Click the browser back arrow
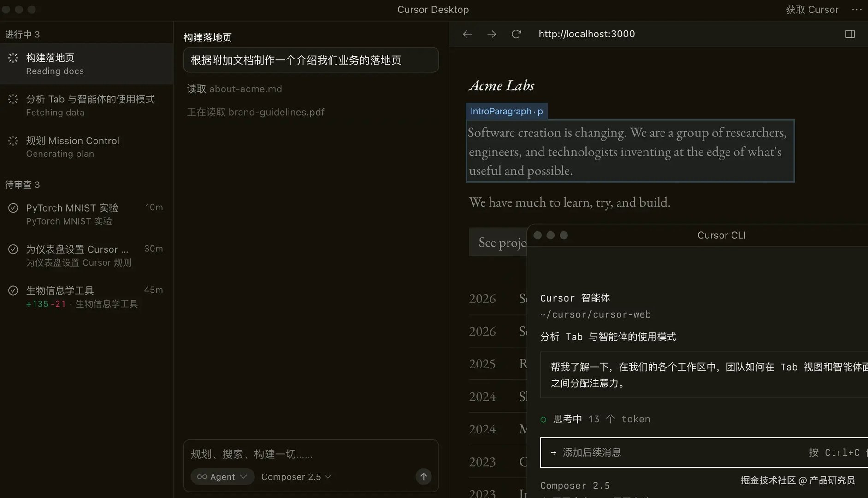Image resolution: width=868 pixels, height=498 pixels. pyautogui.click(x=467, y=34)
